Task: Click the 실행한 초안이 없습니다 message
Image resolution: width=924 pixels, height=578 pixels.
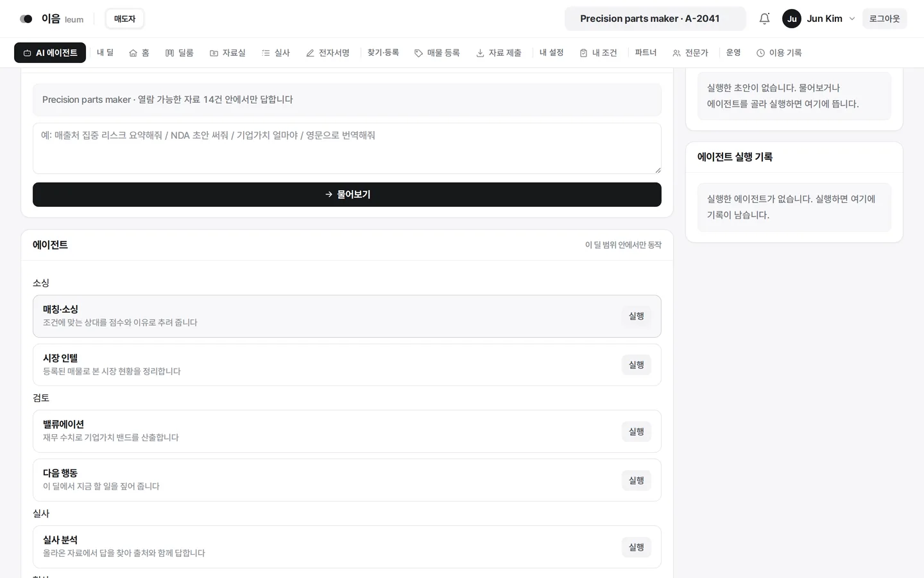Action: tap(794, 96)
